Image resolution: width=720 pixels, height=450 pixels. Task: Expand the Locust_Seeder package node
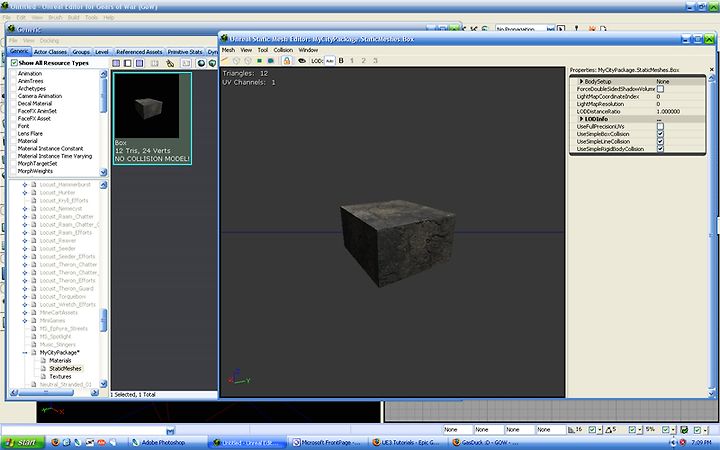click(25, 248)
